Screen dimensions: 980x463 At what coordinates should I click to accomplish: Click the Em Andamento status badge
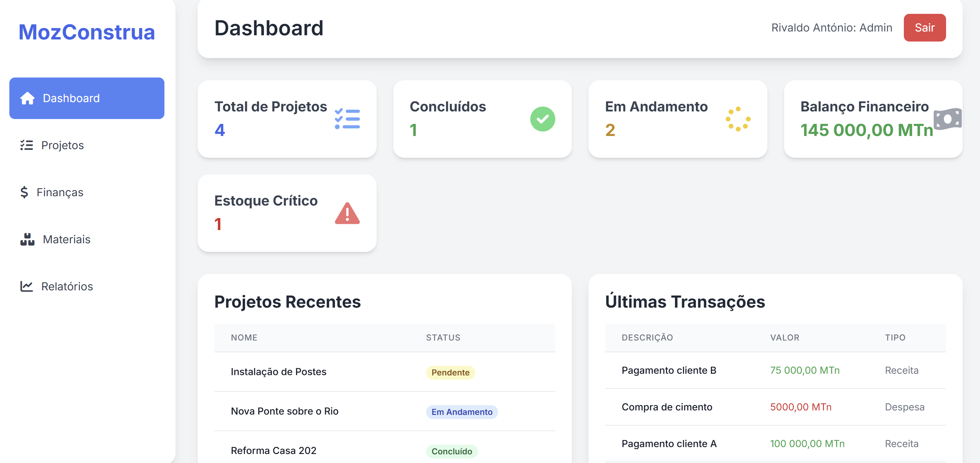pos(462,412)
